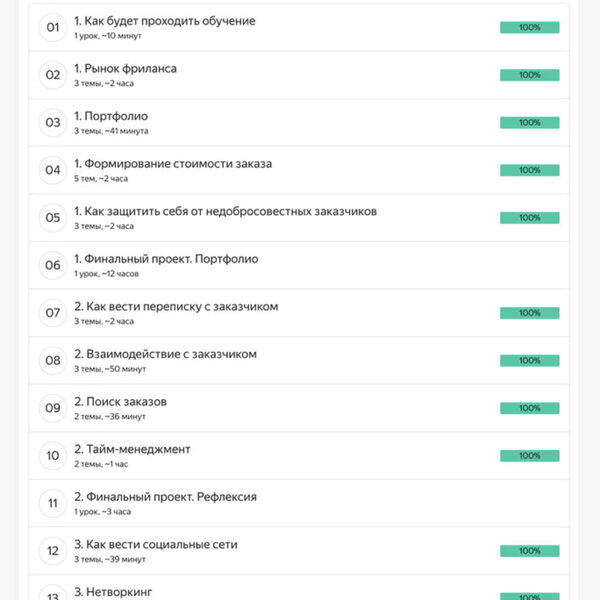Click the number 11 circle badge

pyautogui.click(x=53, y=503)
